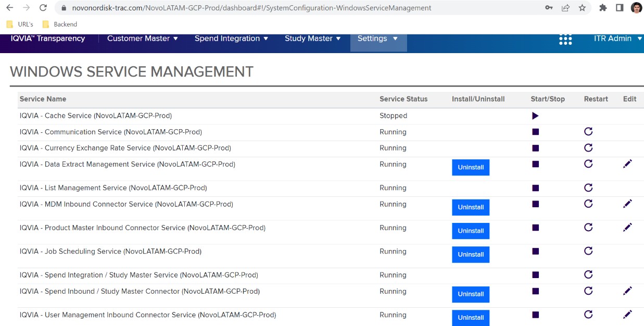The image size is (644, 326).
Task: Open the Study Master dropdown
Action: (x=313, y=39)
